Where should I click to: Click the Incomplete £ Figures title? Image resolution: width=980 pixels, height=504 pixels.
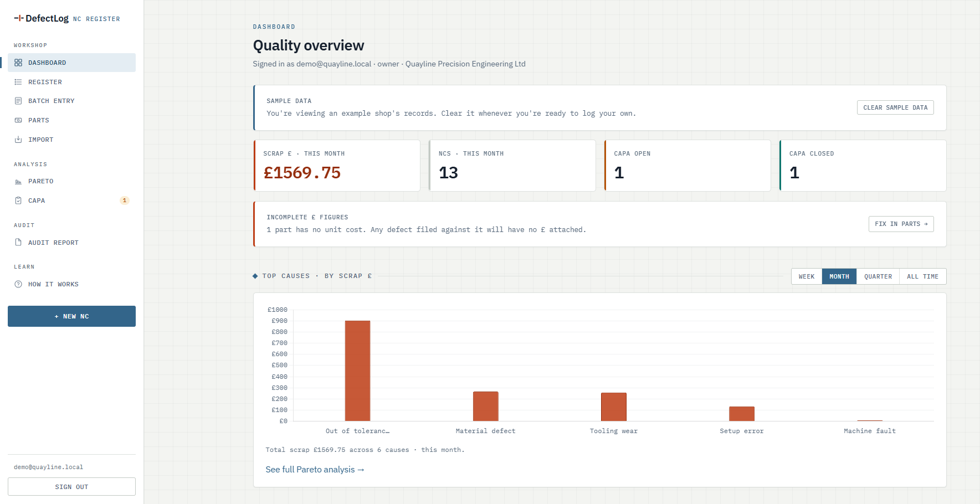[307, 217]
